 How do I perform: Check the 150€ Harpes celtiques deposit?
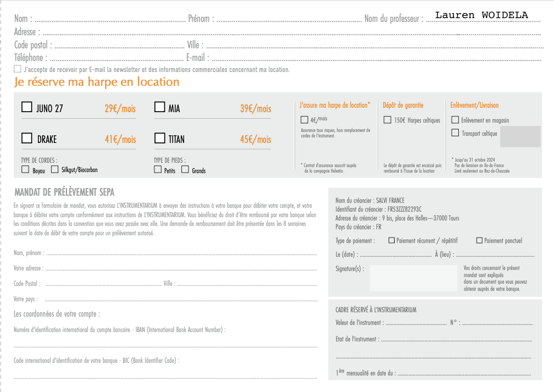pos(387,119)
